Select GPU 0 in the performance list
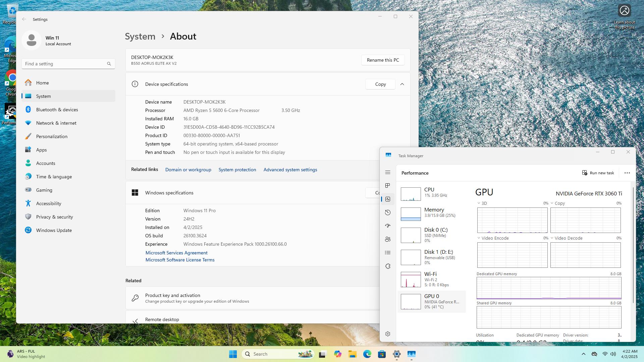The width and height of the screenshot is (644, 362). point(432,301)
